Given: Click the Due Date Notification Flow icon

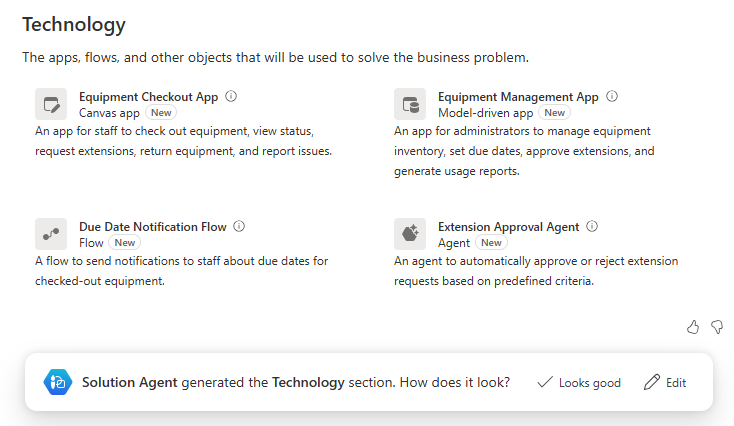Looking at the screenshot, I should click(51, 234).
